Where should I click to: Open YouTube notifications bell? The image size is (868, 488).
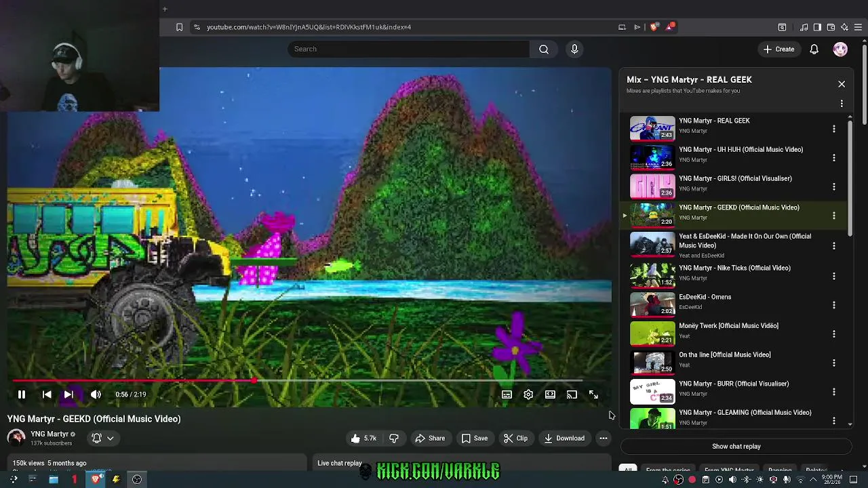pyautogui.click(x=814, y=49)
